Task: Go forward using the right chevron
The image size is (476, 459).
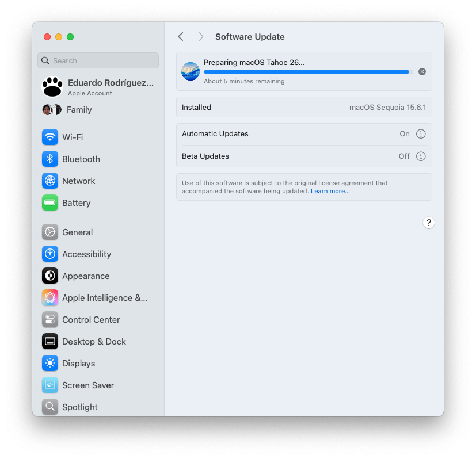Action: pyautogui.click(x=201, y=37)
